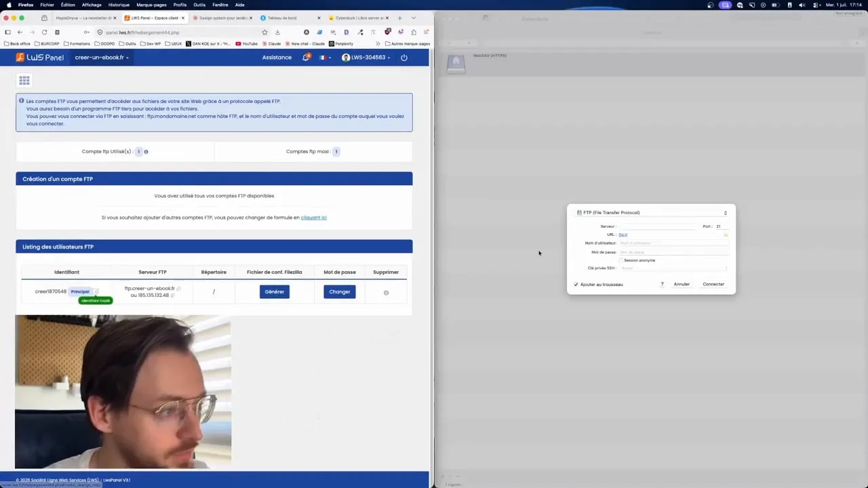This screenshot has height=488, width=868.
Task: Click Connecter in Cyberduck dialog
Action: [x=713, y=285]
